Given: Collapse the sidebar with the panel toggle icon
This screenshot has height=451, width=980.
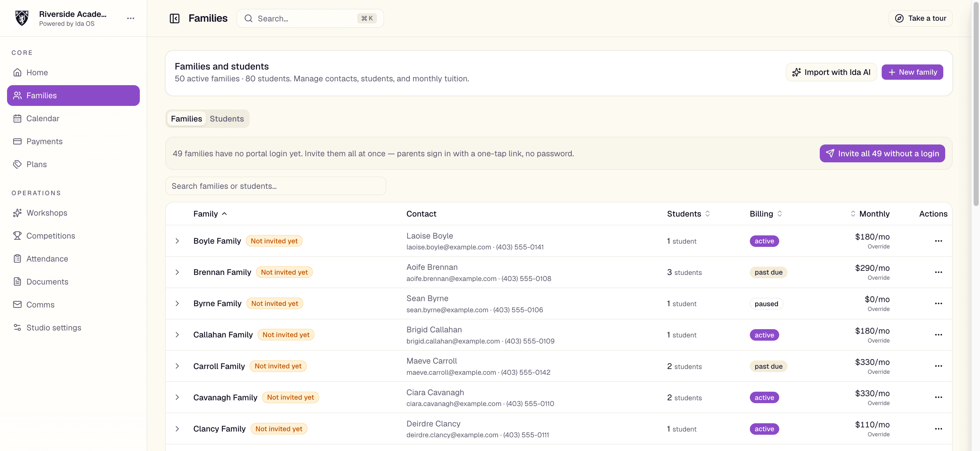Looking at the screenshot, I should click(x=175, y=18).
